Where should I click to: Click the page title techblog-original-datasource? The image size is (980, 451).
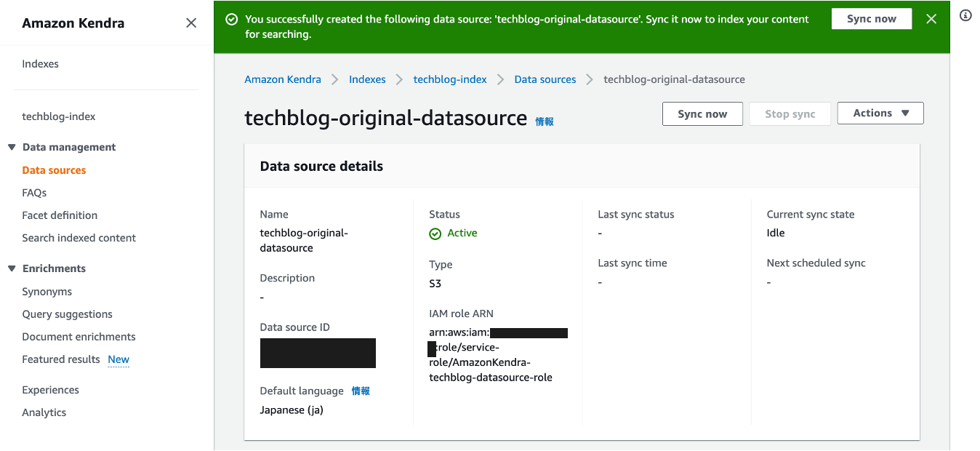(385, 118)
